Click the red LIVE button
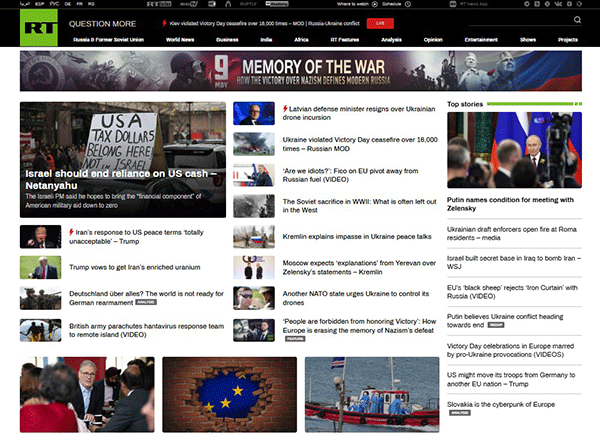Screen dimensions: 600x435 click(380, 23)
